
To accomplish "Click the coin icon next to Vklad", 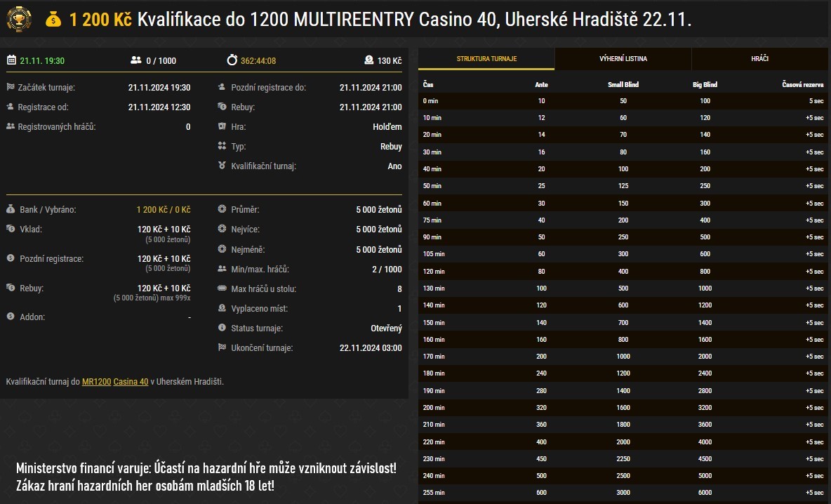I will [10, 228].
